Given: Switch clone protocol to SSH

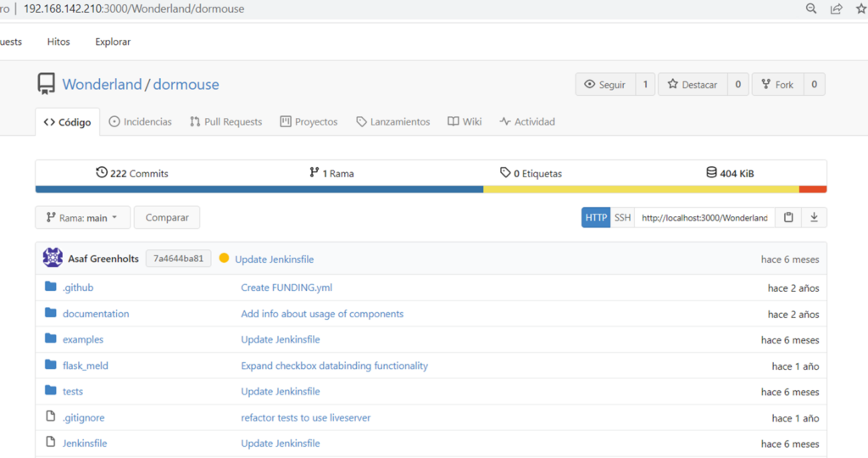Looking at the screenshot, I should point(622,218).
